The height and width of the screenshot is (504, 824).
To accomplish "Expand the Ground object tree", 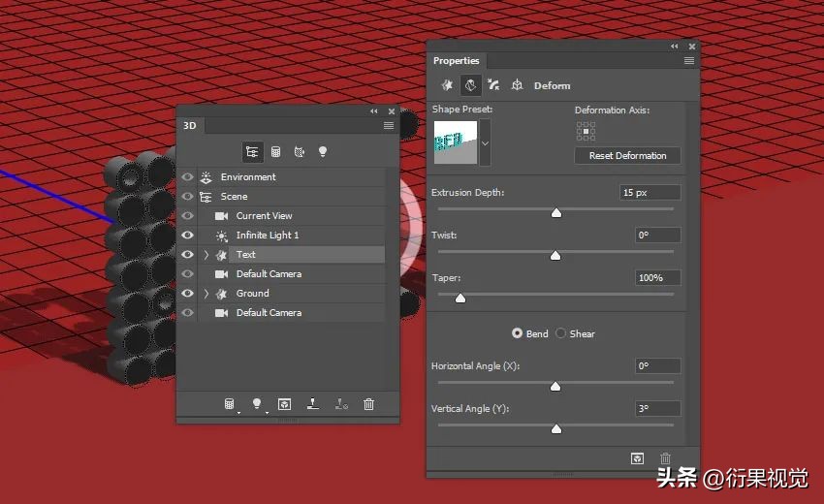I will click(x=206, y=294).
